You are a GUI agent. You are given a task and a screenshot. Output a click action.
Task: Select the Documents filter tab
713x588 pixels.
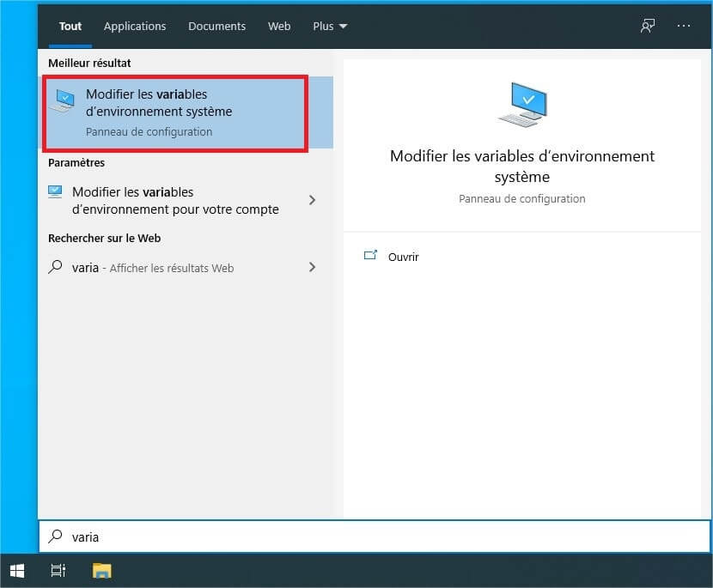click(x=216, y=26)
